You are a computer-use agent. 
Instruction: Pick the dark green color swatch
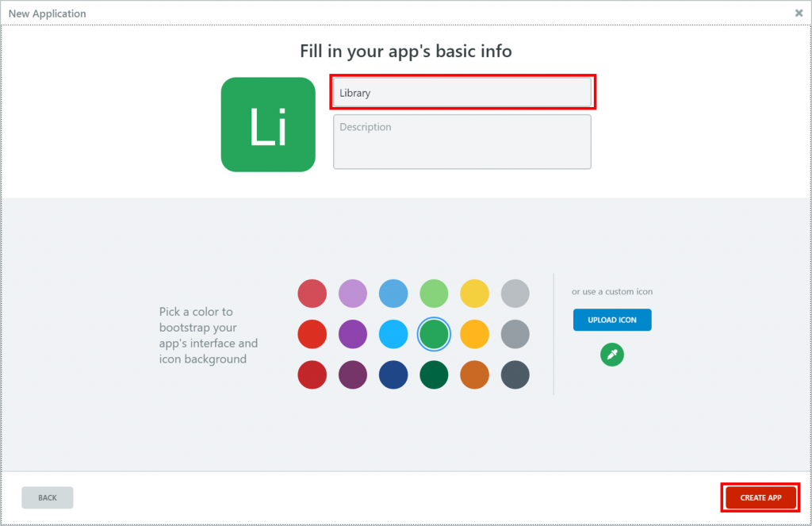[x=435, y=374]
